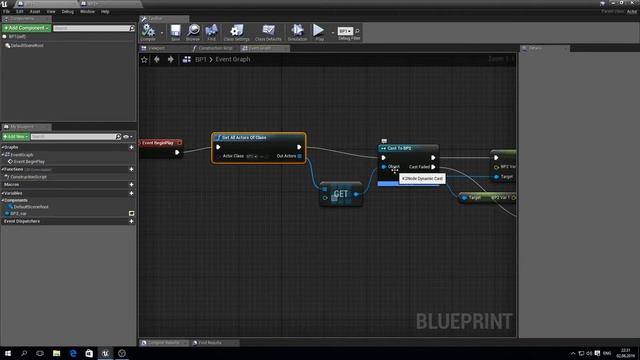Open the File menu
This screenshot has height=360, width=640.
point(7,11)
